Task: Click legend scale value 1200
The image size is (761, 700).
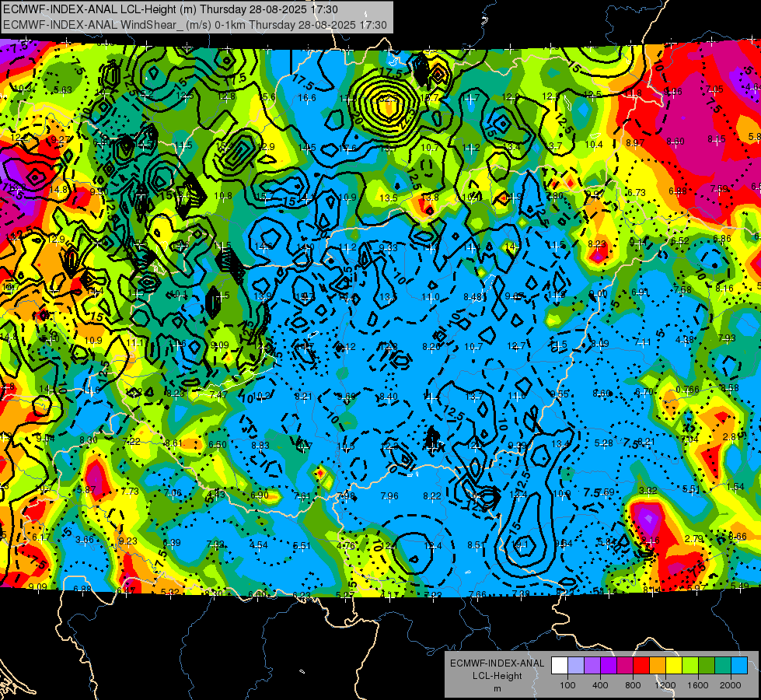Action: [x=665, y=685]
